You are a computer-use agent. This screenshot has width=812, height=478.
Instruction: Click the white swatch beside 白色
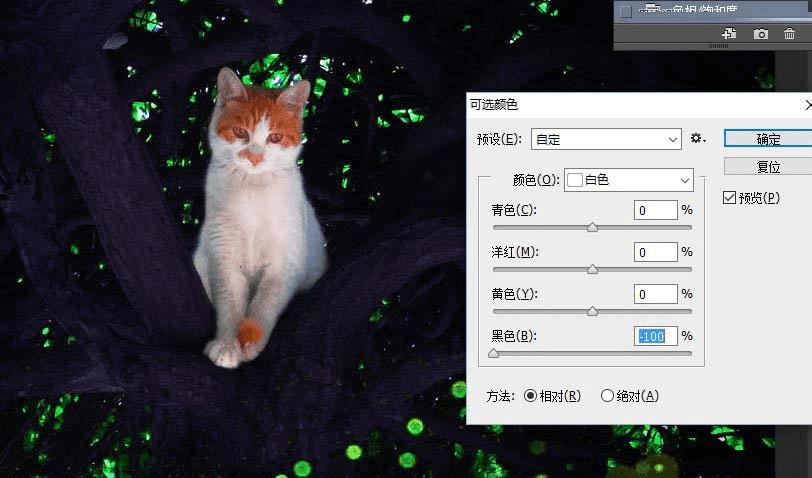point(575,180)
